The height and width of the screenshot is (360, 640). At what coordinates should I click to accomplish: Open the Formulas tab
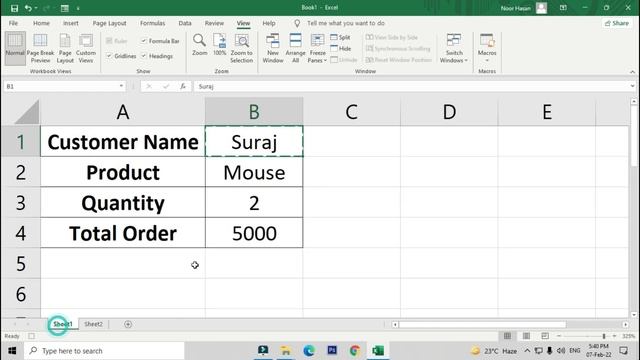(x=152, y=23)
